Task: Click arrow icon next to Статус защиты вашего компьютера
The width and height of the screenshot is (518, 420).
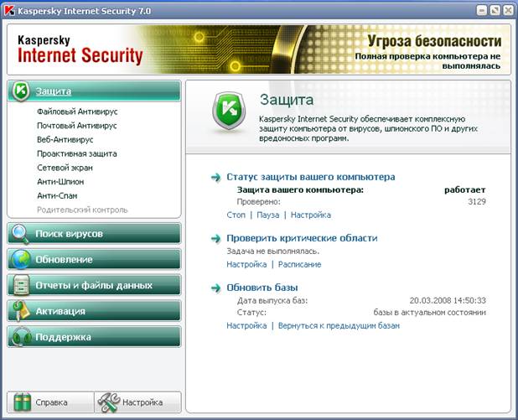Action: (216, 178)
